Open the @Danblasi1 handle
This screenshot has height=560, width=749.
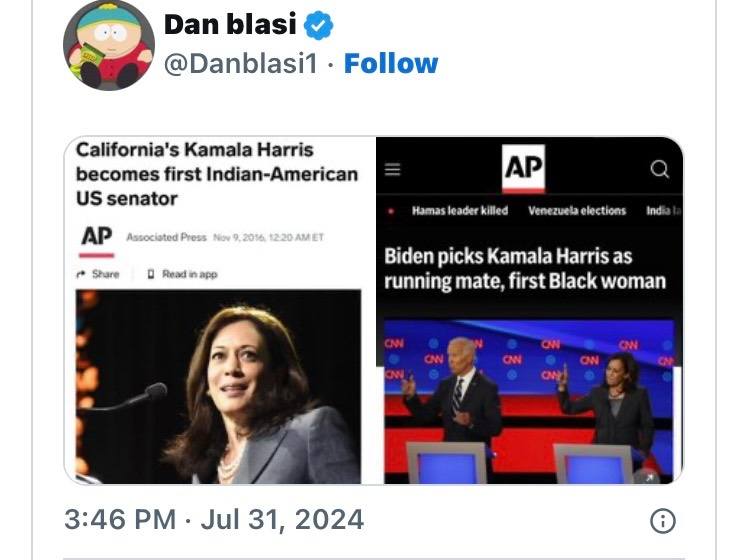pos(241,64)
